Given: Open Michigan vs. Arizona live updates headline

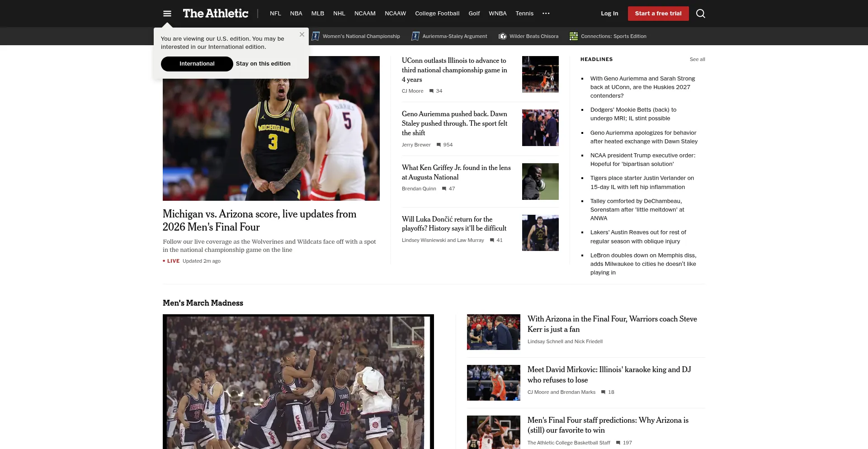Looking at the screenshot, I should point(259,221).
